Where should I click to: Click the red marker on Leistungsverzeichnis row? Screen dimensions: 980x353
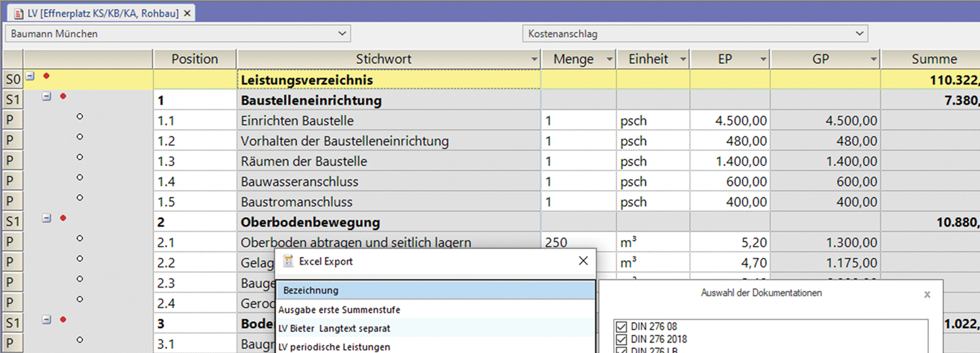click(x=46, y=76)
